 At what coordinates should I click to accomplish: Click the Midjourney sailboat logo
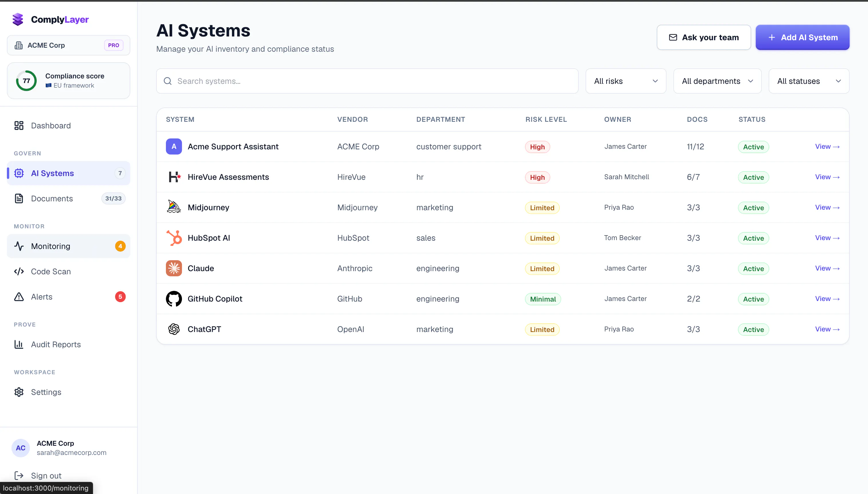tap(174, 207)
